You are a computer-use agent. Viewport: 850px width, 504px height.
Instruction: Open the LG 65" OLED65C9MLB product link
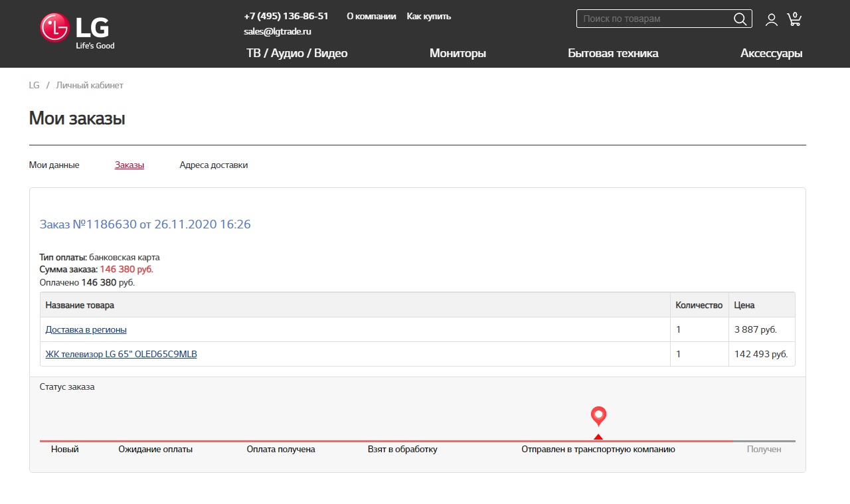click(x=121, y=355)
